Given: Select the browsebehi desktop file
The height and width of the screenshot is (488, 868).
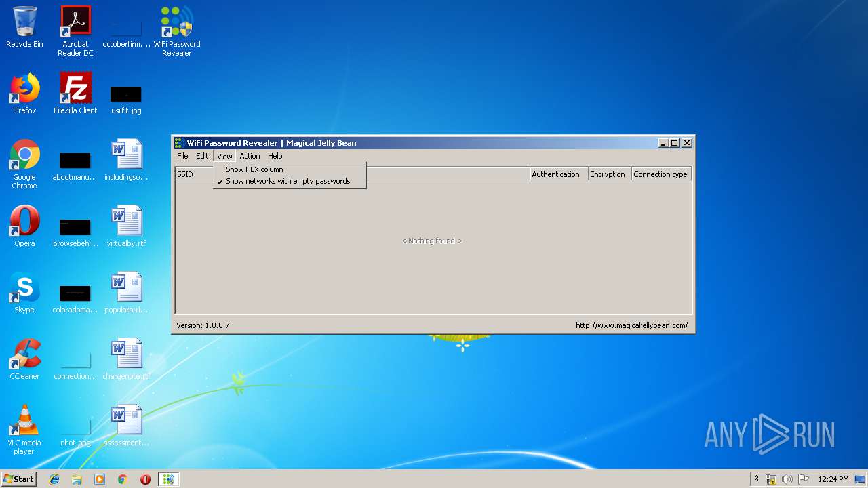Looking at the screenshot, I should point(75,231).
